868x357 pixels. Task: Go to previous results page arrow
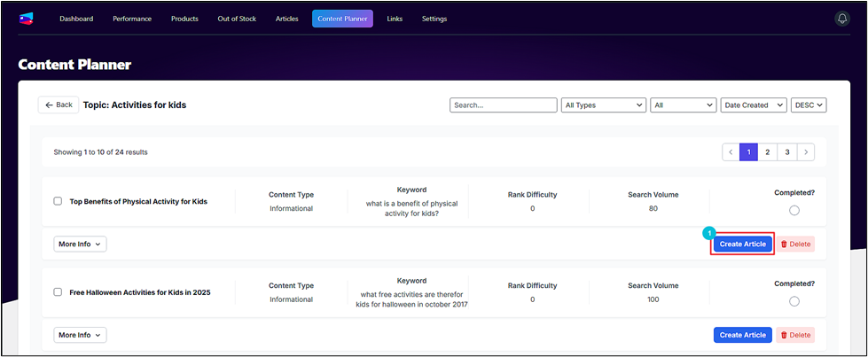coord(731,151)
